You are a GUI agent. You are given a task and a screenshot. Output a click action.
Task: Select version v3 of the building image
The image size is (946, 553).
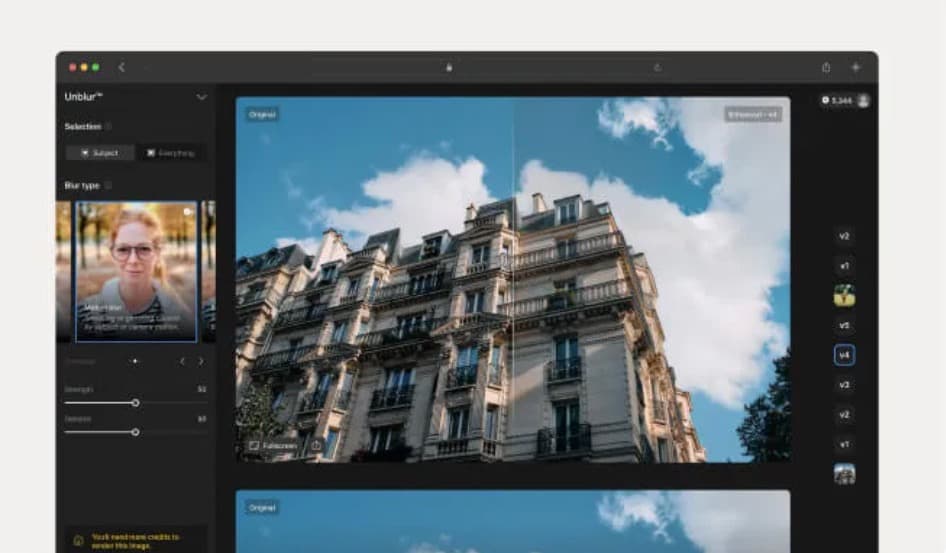[x=844, y=385]
